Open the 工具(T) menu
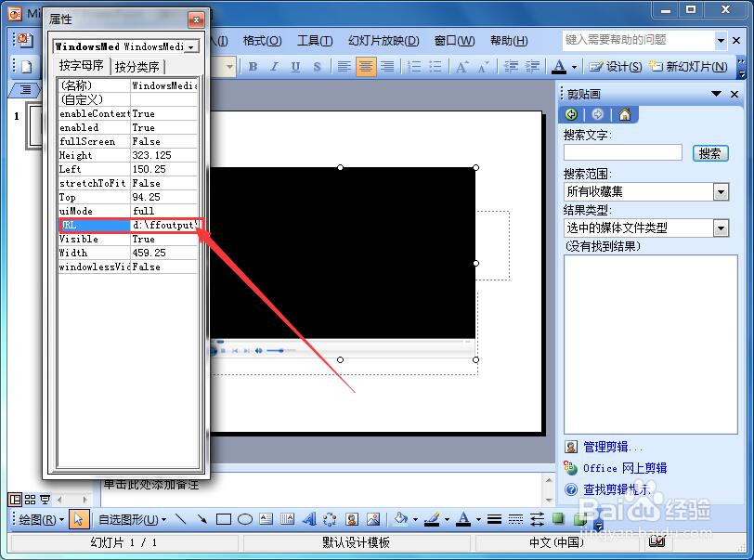Image resolution: width=754 pixels, height=560 pixels. click(315, 41)
